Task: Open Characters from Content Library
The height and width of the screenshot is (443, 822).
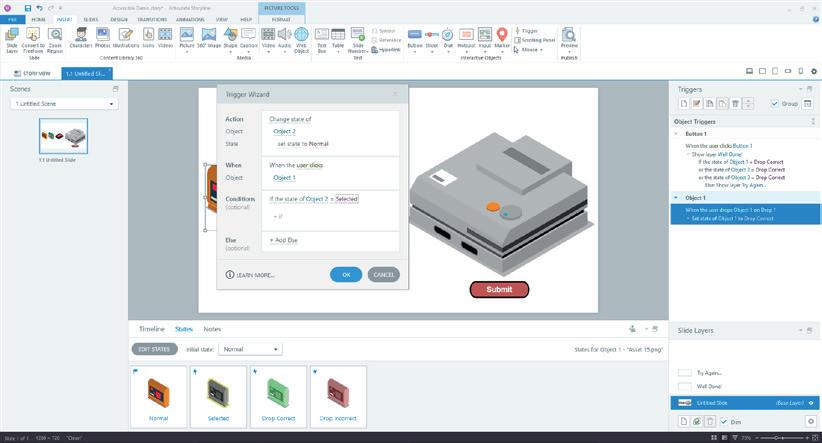Action: 81,38
